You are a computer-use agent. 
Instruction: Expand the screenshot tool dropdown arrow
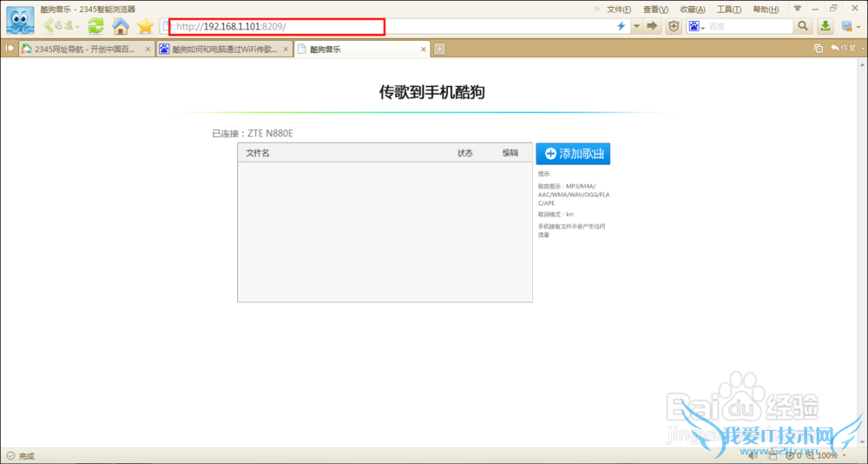[859, 26]
